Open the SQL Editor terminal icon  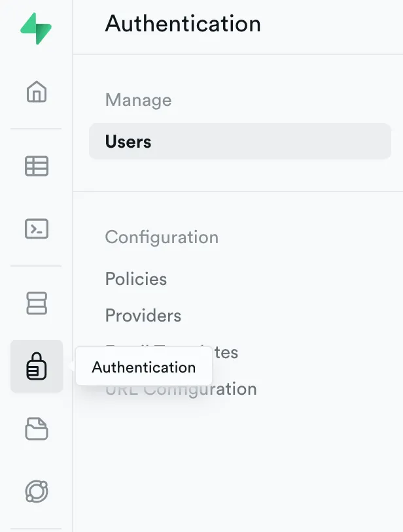coord(37,229)
